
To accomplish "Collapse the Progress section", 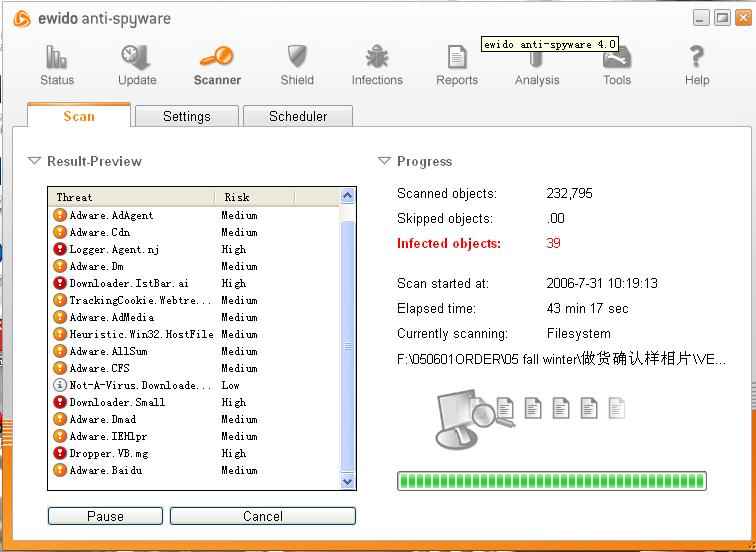I will click(384, 161).
